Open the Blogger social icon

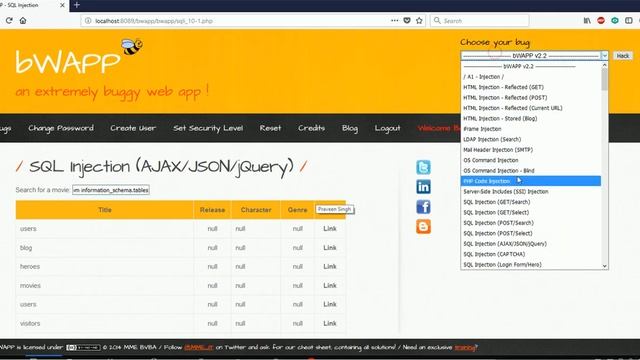tap(423, 227)
